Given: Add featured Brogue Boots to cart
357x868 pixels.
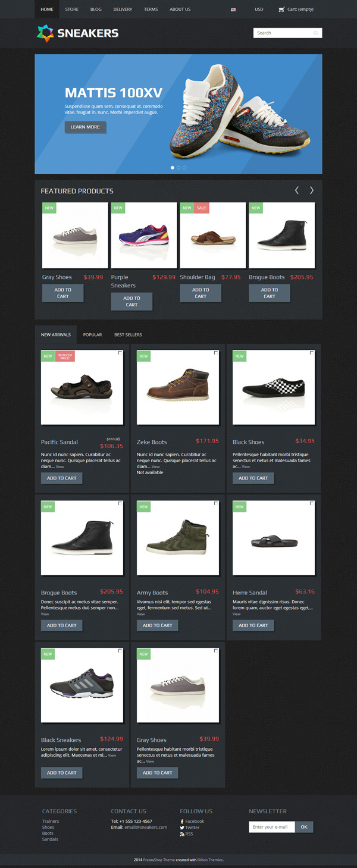Looking at the screenshot, I should pyautogui.click(x=270, y=293).
